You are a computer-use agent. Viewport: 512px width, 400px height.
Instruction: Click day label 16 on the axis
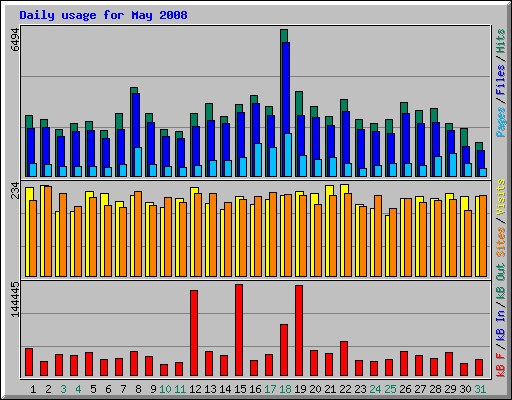(x=255, y=389)
